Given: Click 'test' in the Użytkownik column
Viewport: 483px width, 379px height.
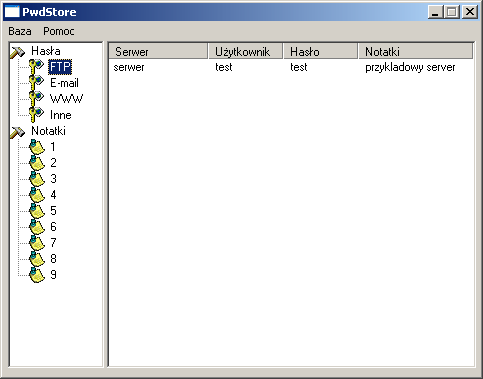Looking at the screenshot, I should (x=224, y=67).
